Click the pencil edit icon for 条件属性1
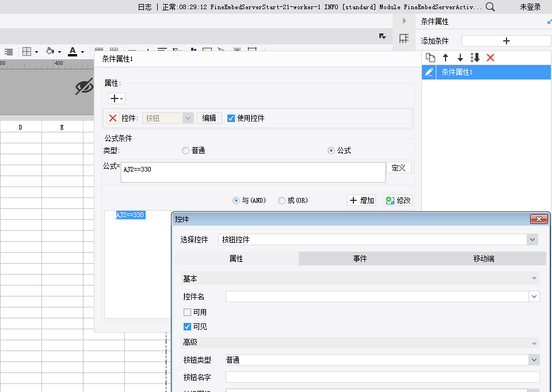This screenshot has height=392, width=552. coord(429,73)
